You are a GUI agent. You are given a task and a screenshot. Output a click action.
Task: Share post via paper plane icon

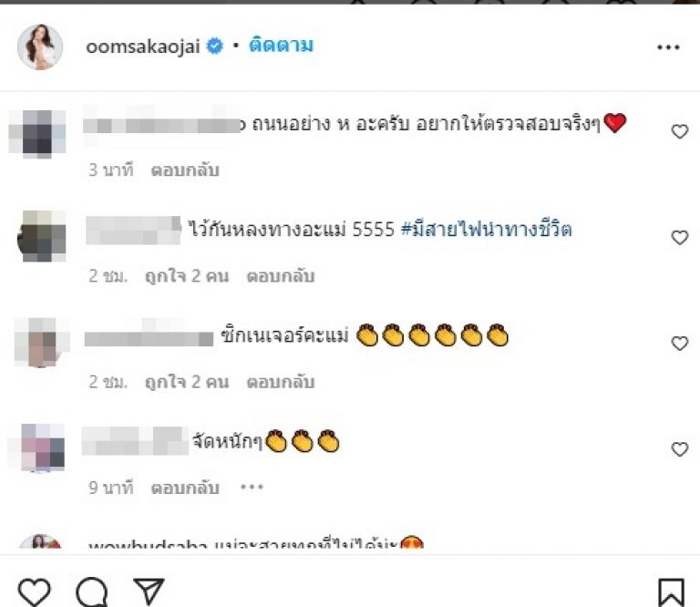pos(149,592)
